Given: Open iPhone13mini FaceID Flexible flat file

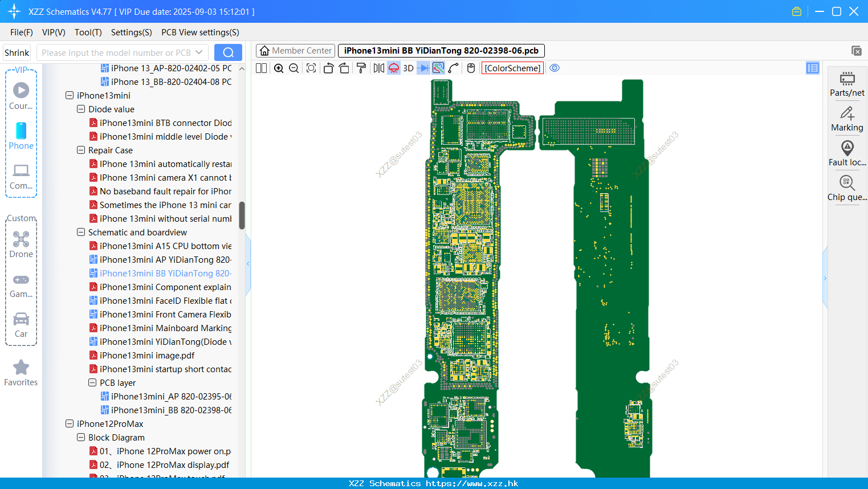Looking at the screenshot, I should pyautogui.click(x=160, y=300).
